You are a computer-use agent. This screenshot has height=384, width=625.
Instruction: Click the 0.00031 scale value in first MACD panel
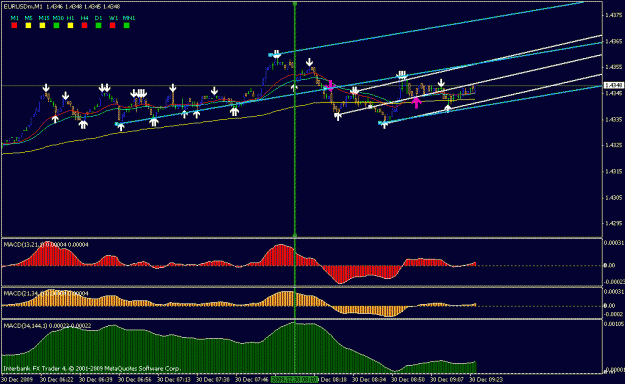(x=613, y=243)
